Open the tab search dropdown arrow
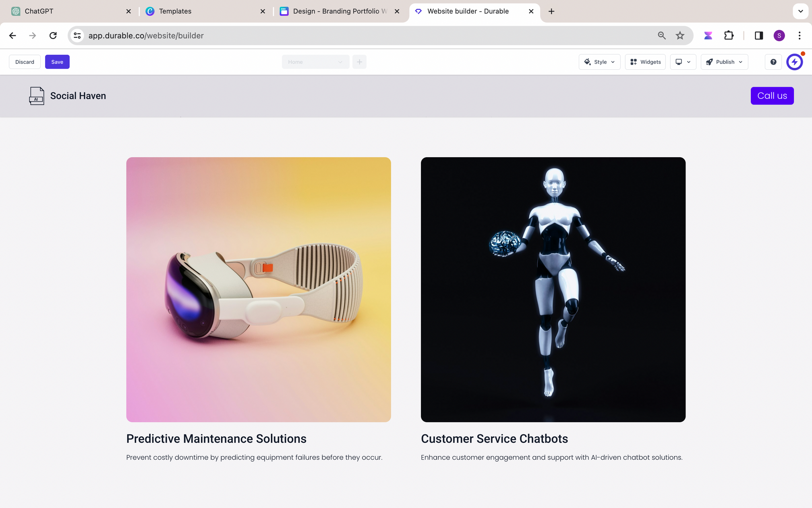Image resolution: width=812 pixels, height=508 pixels. coord(801,11)
